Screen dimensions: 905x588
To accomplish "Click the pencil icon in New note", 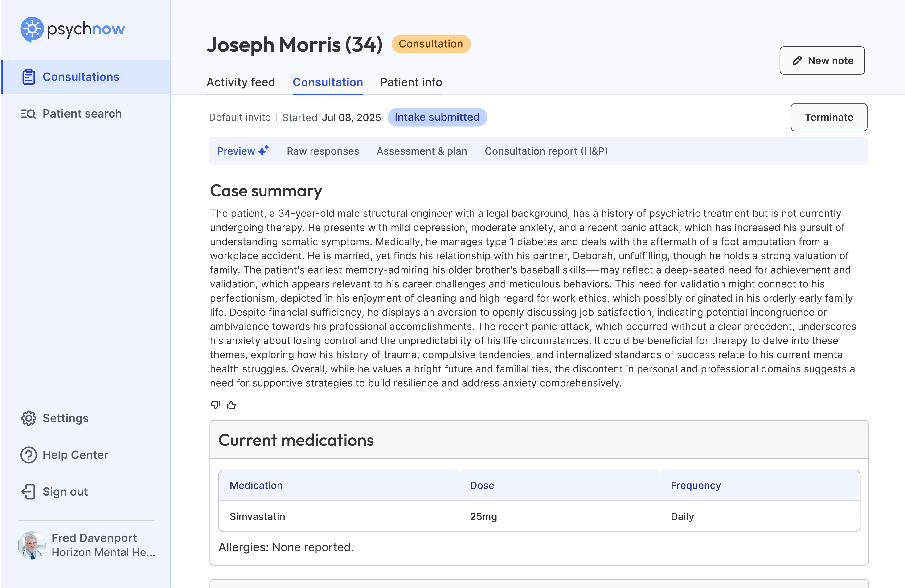I will coord(797,61).
